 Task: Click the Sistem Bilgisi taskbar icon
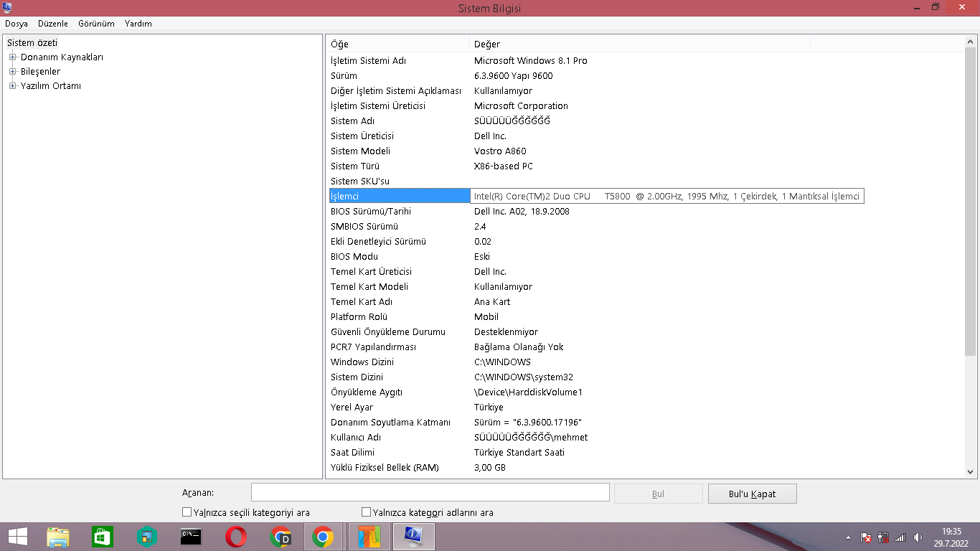coord(414,537)
